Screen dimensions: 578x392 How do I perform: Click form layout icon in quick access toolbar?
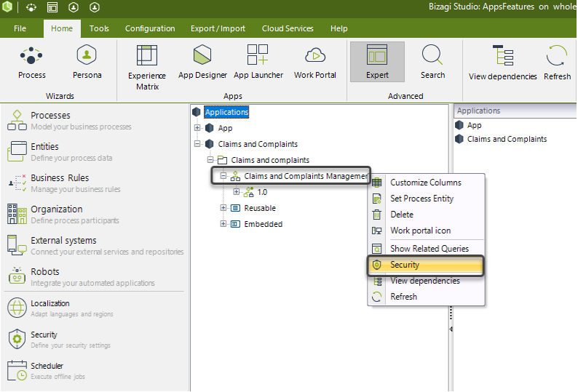click(x=52, y=7)
